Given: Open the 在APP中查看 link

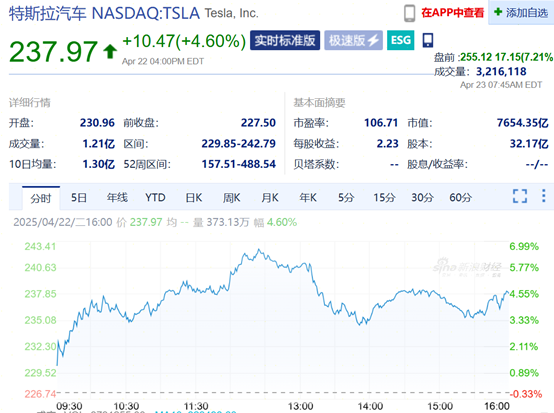Looking at the screenshot, I should coord(452,13).
